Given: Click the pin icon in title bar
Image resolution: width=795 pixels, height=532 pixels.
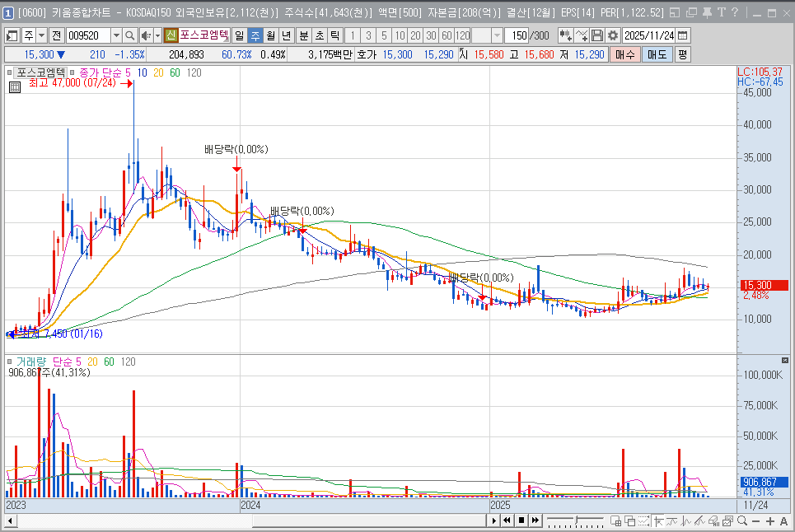Looking at the screenshot, I should [x=708, y=12].
